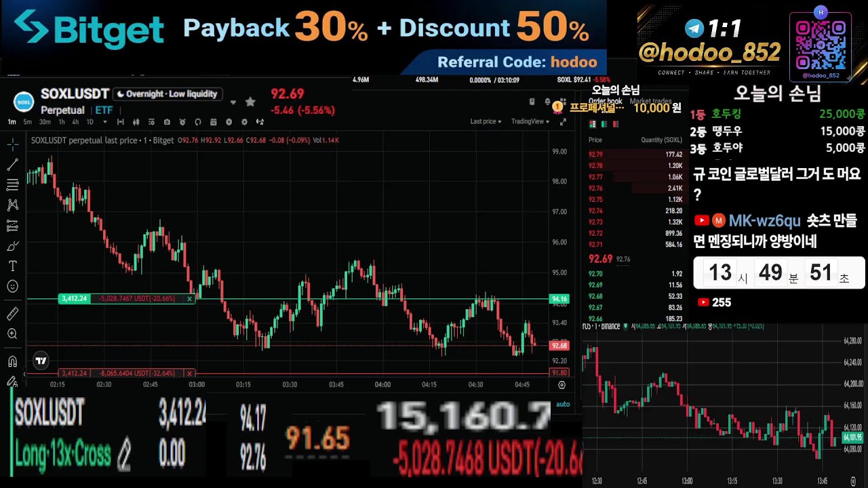The width and height of the screenshot is (868, 488).
Task: Select the ruler measure tool
Action: point(12,314)
